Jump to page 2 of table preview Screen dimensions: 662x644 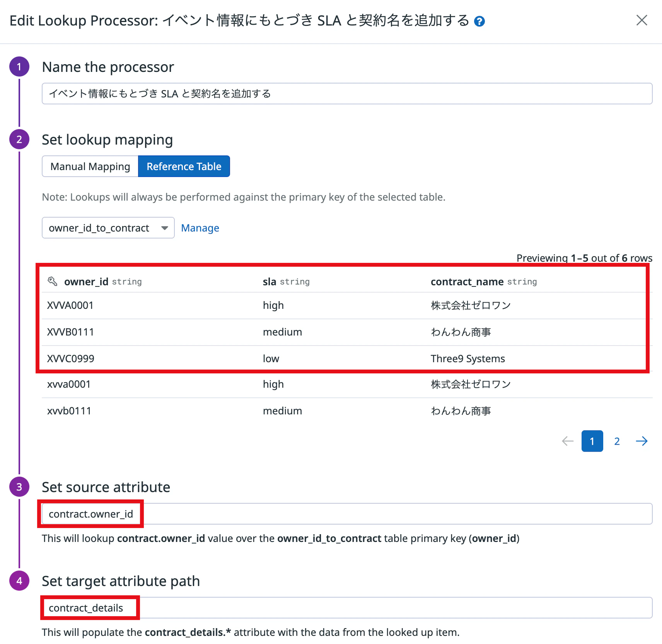617,441
